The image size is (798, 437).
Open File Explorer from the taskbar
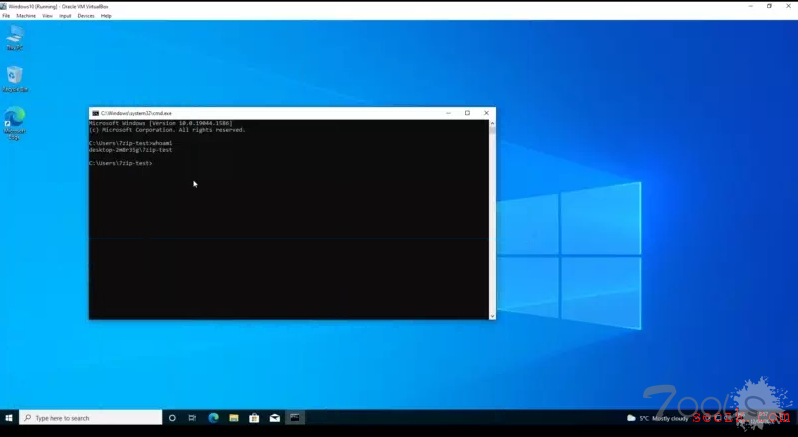pyautogui.click(x=234, y=418)
